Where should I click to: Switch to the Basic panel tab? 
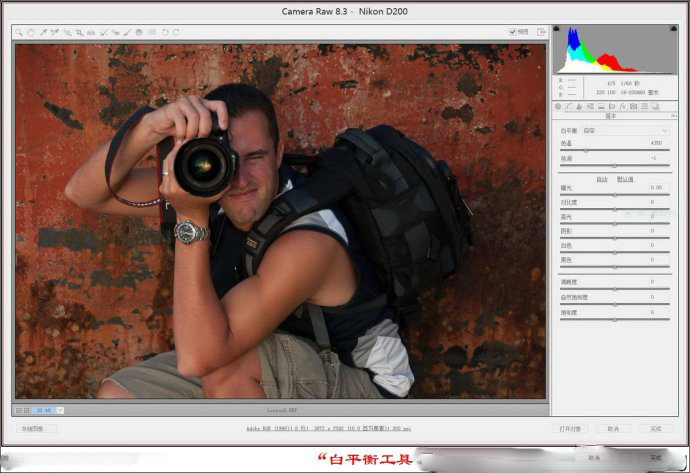click(x=558, y=106)
